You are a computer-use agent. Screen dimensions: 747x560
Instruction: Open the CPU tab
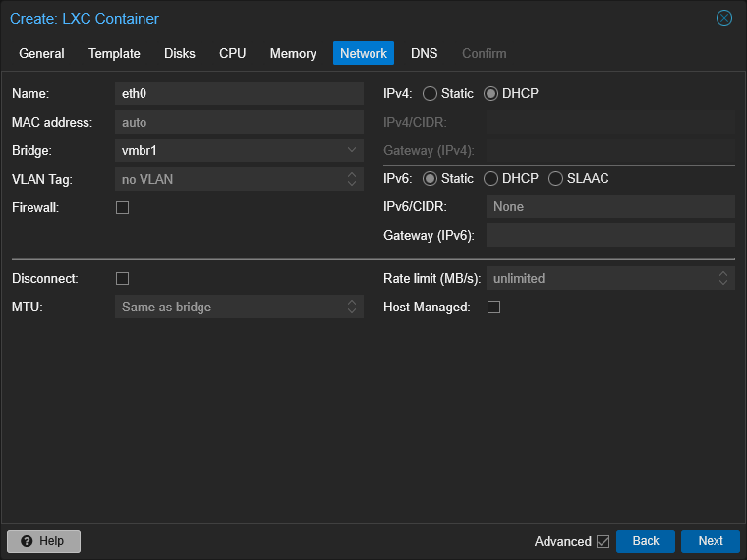[233, 53]
